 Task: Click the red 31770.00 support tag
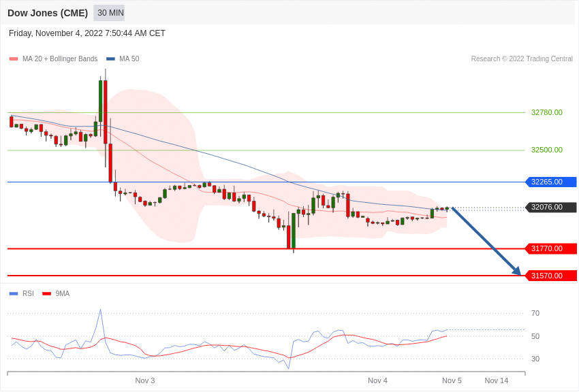tap(551, 248)
